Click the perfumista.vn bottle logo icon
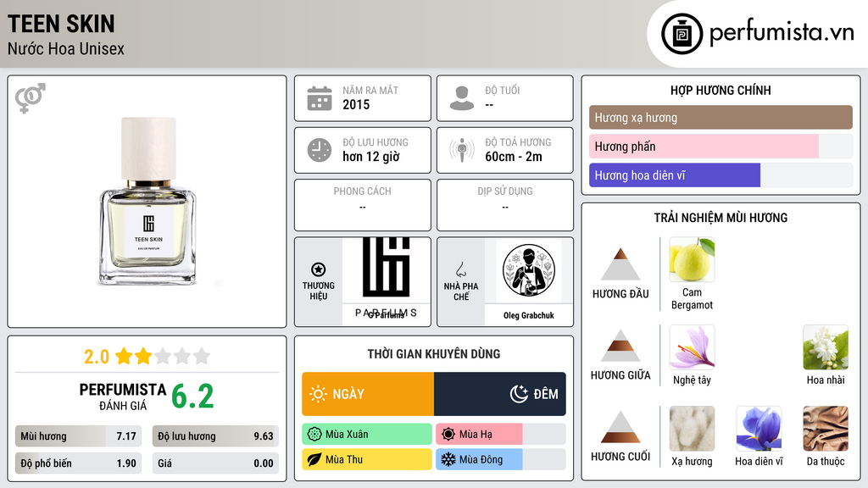This screenshot has height=488, width=868. point(682,34)
